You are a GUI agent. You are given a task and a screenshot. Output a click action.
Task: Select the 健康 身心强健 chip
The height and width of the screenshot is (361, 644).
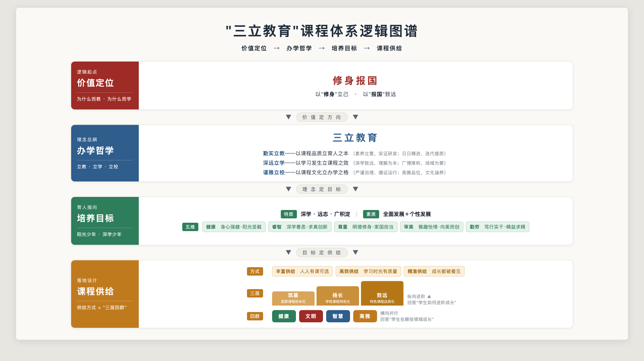pos(234,227)
